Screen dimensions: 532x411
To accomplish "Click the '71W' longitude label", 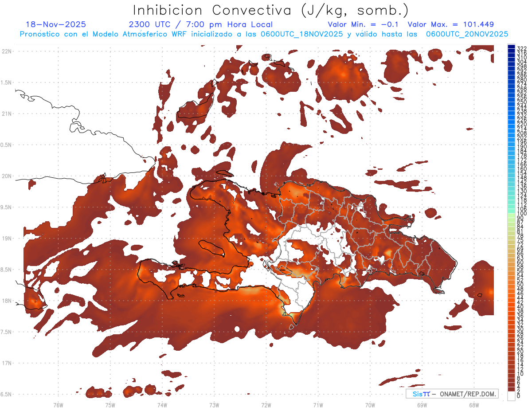I will click(x=318, y=405).
